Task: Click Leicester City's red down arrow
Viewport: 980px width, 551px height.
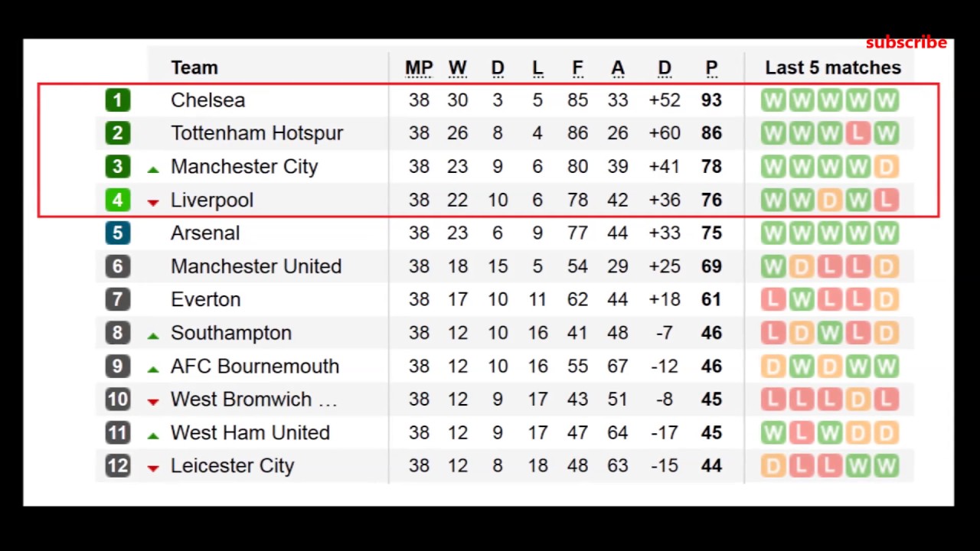Action: coord(153,468)
